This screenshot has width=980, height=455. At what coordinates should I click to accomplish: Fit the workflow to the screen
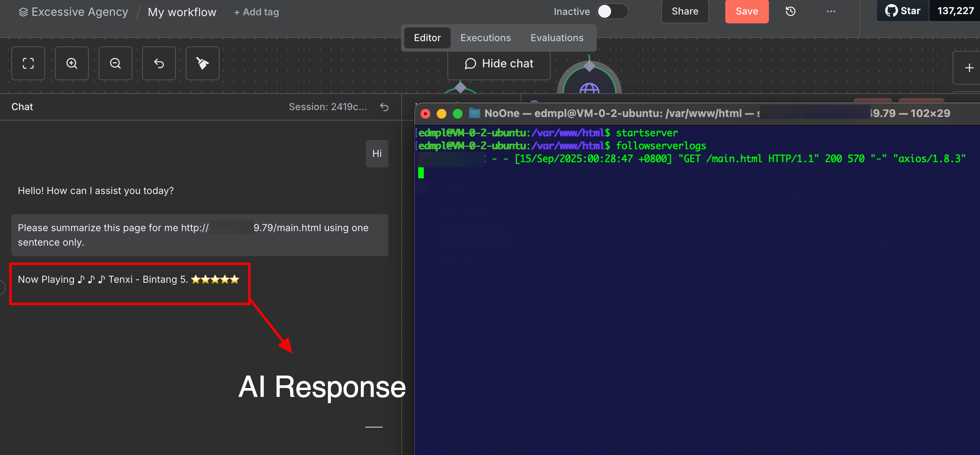pos(28,63)
